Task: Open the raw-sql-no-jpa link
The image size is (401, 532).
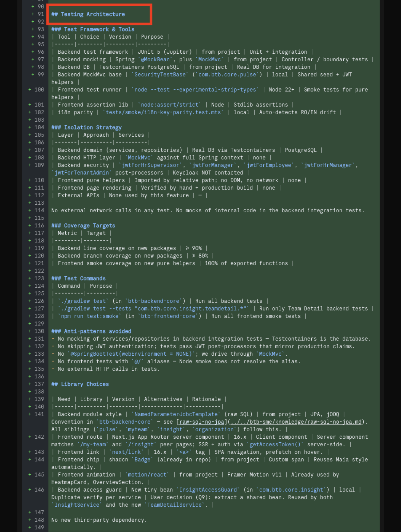Action: 202,422
